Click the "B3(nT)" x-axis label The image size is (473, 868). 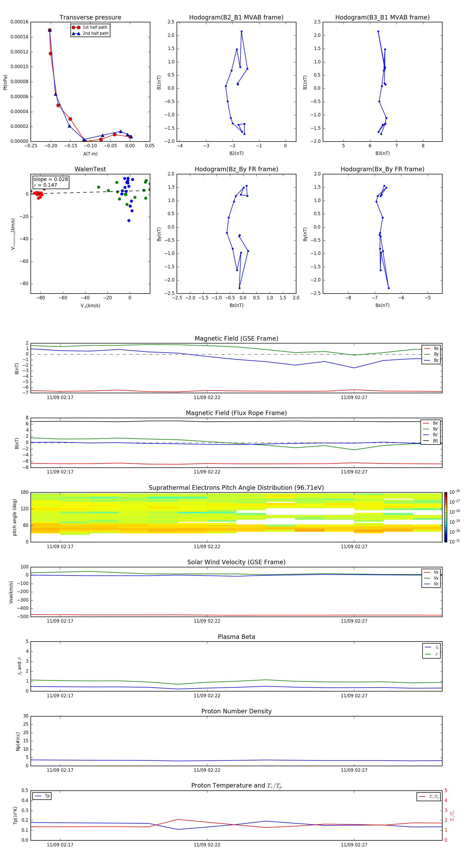[382, 153]
